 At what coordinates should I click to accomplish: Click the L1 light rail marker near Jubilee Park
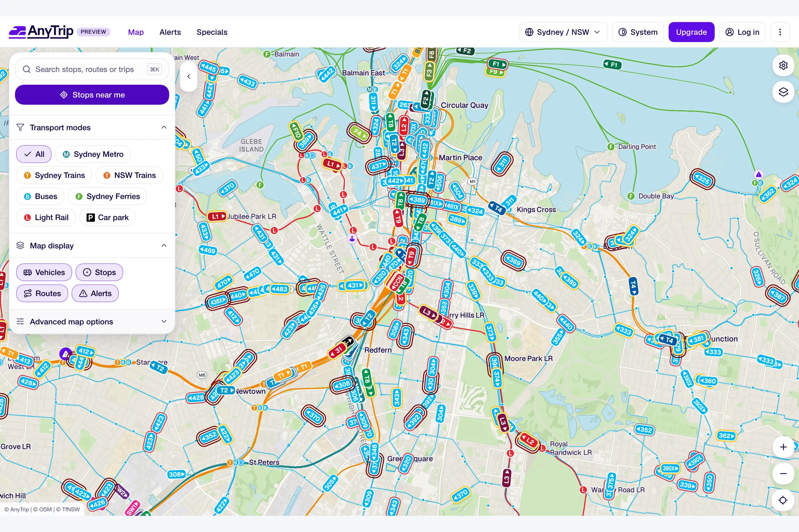click(217, 216)
